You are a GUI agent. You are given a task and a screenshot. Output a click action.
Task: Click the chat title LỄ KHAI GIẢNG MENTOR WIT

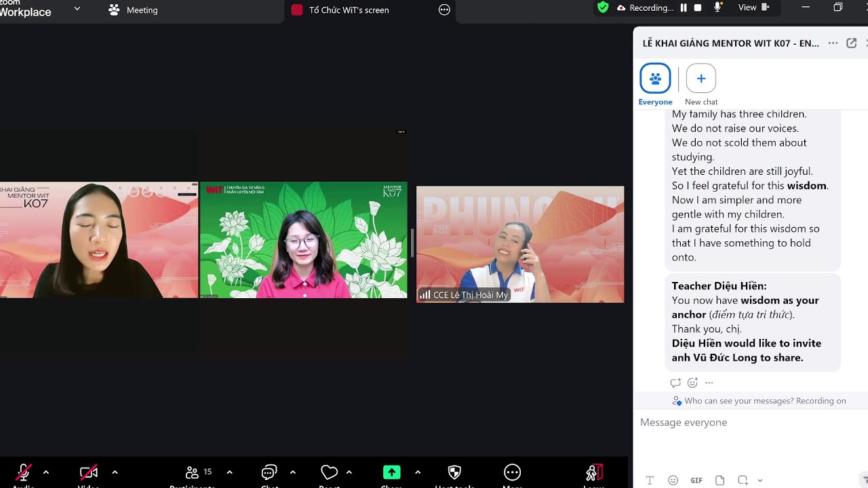click(730, 43)
